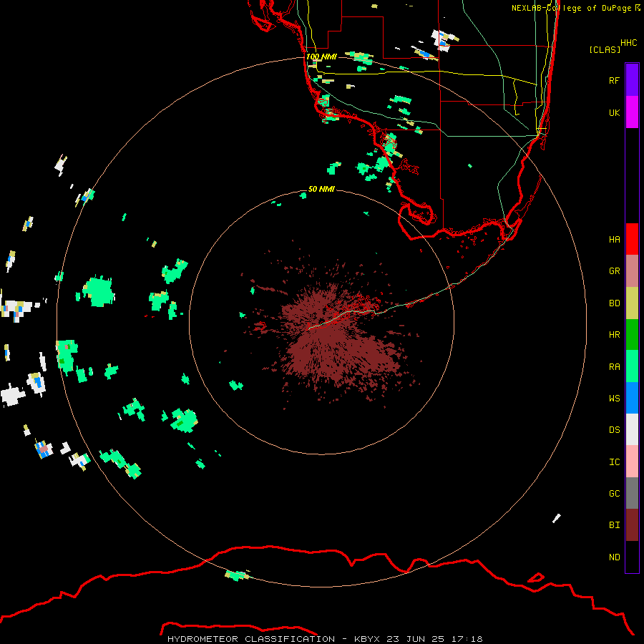Click the 100 NMI range ring label
The height and width of the screenshot is (644, 644).
pos(321,57)
